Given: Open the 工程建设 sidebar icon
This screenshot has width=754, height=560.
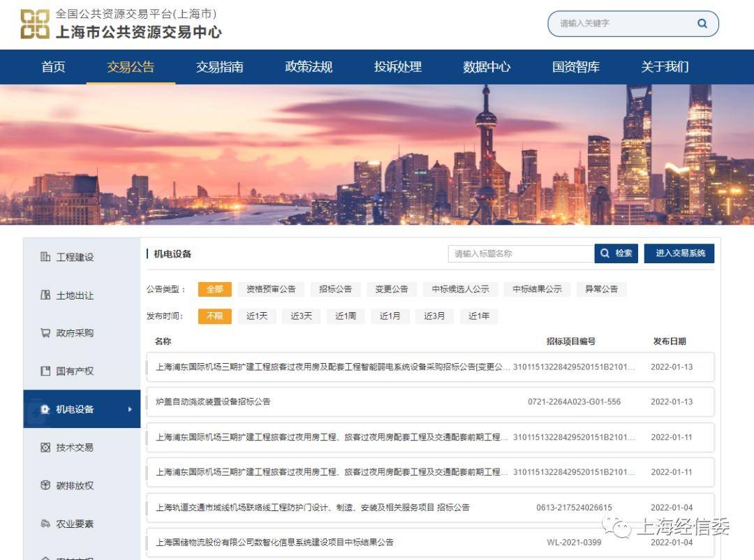Looking at the screenshot, I should 45,257.
